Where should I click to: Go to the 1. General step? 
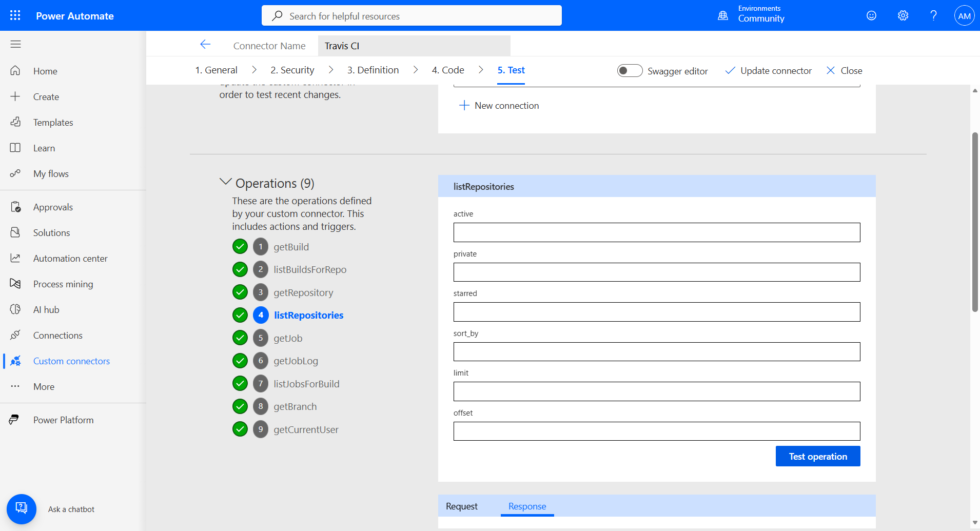click(x=216, y=70)
